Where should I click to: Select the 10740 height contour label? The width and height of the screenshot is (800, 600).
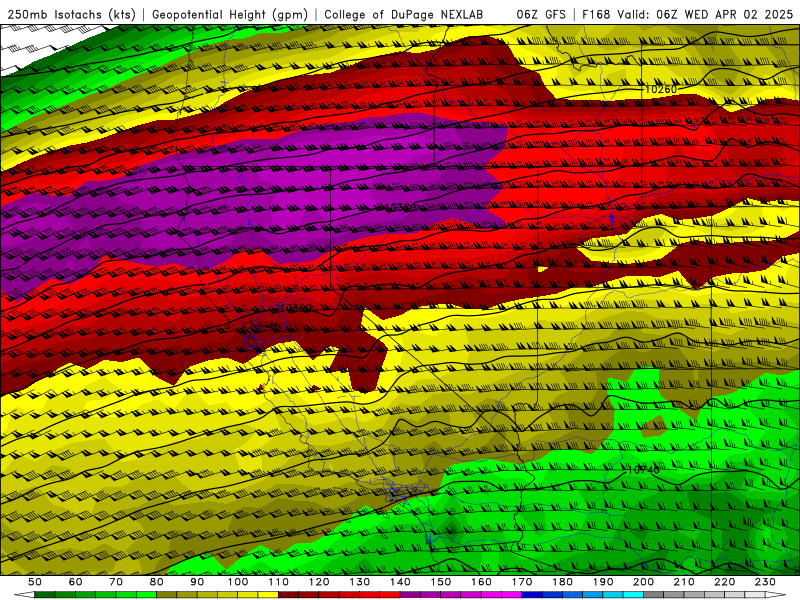[643, 469]
